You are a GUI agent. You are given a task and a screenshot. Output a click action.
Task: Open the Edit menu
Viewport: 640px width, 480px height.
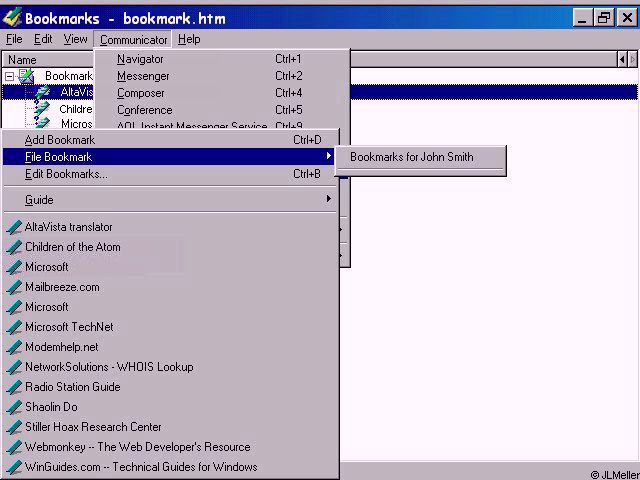(x=43, y=39)
